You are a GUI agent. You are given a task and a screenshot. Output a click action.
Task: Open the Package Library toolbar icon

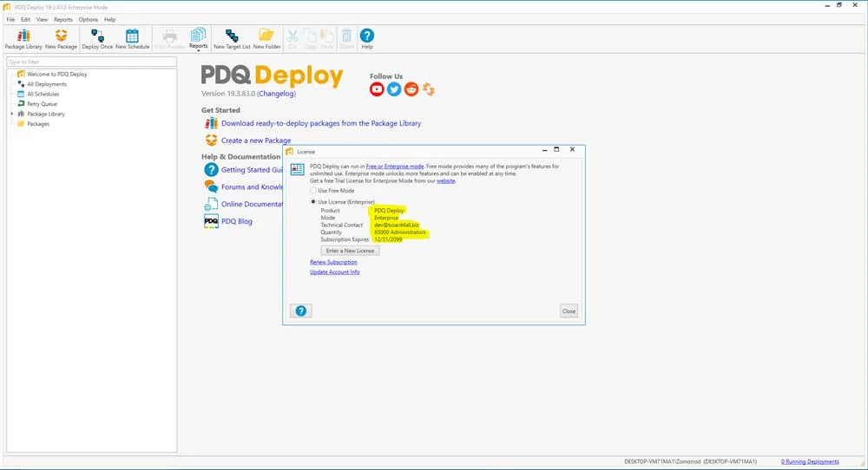click(23, 39)
